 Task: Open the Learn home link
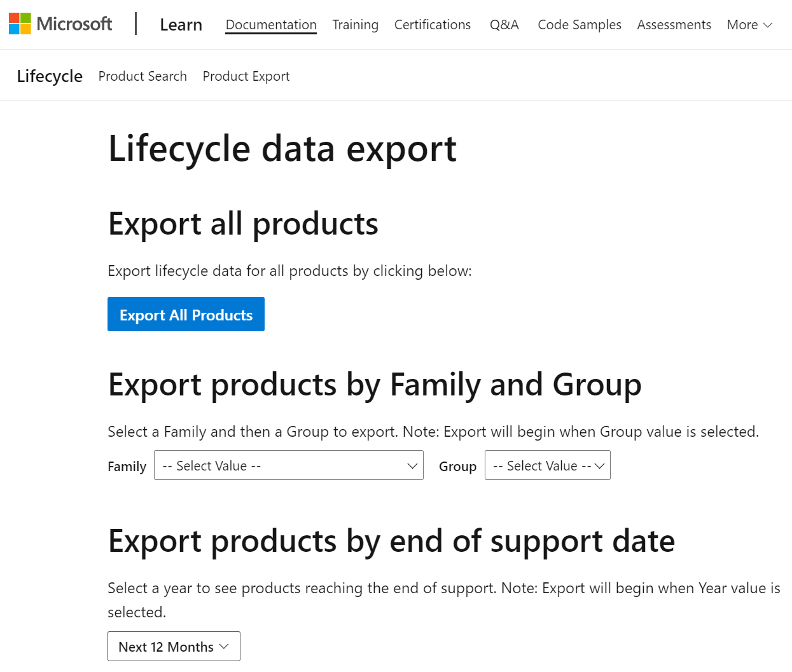tap(181, 25)
